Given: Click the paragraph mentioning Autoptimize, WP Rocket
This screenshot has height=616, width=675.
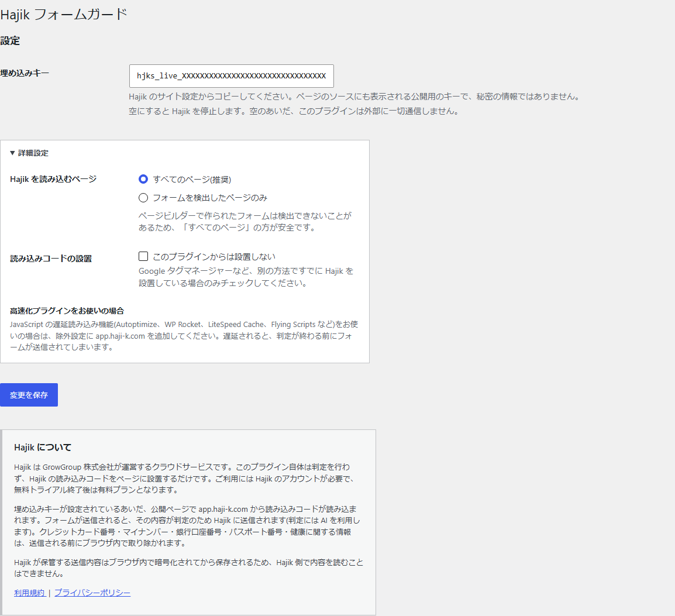Looking at the screenshot, I should coord(184,336).
